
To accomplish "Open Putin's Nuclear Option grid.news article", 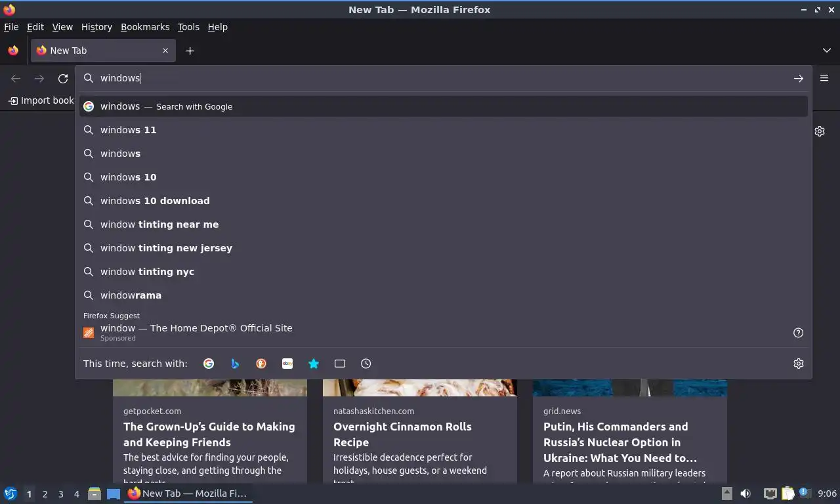I will coord(620,442).
